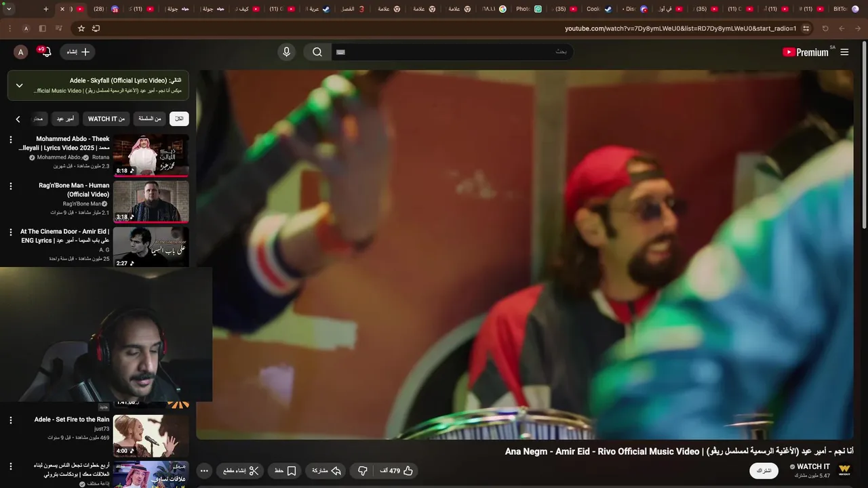This screenshot has height=488, width=868.
Task: Open options for Adele Set Fire video
Action: (10, 420)
